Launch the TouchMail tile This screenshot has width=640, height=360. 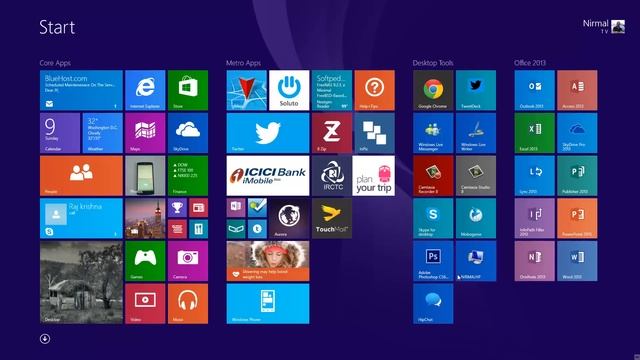pos(331,218)
